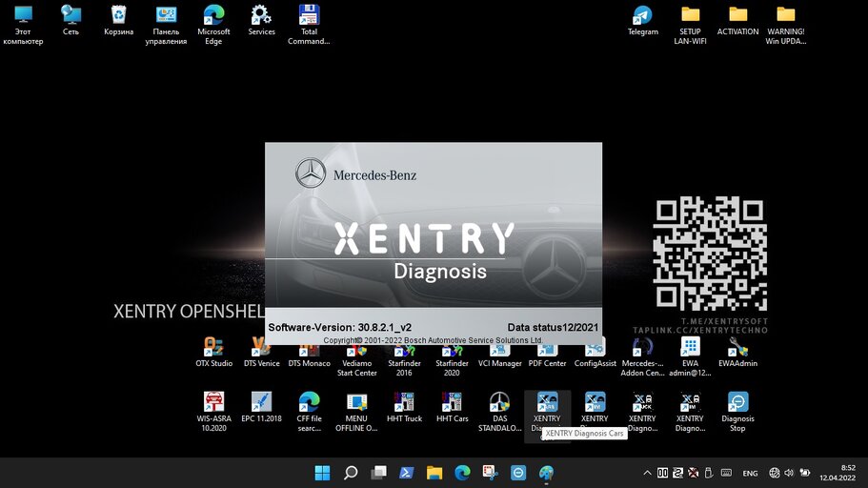
Task: Click the Bosch Automotive copyright line
Action: click(433, 340)
